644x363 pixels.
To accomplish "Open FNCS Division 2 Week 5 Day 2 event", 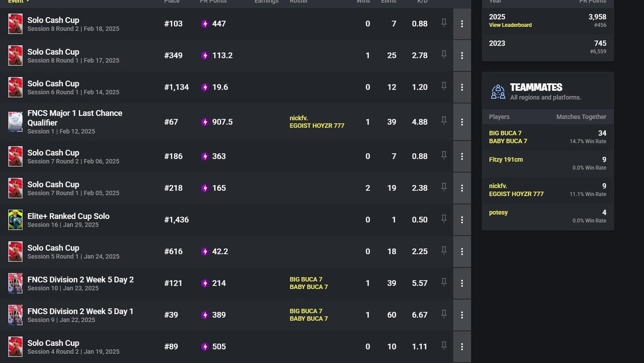I will click(80, 279).
